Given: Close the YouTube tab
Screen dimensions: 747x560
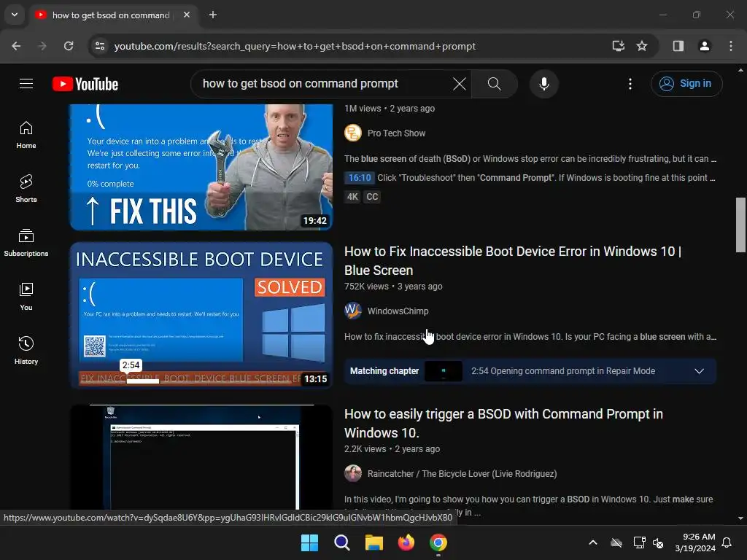Looking at the screenshot, I should point(187,15).
